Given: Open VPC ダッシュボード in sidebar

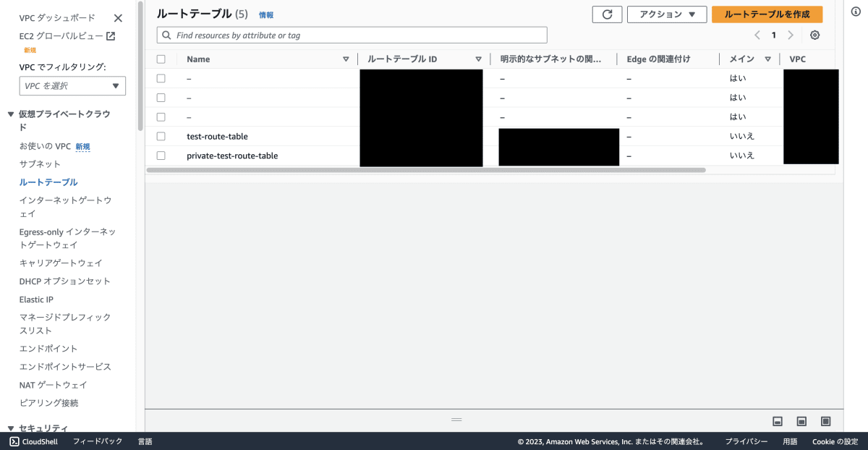Looking at the screenshot, I should [57, 18].
